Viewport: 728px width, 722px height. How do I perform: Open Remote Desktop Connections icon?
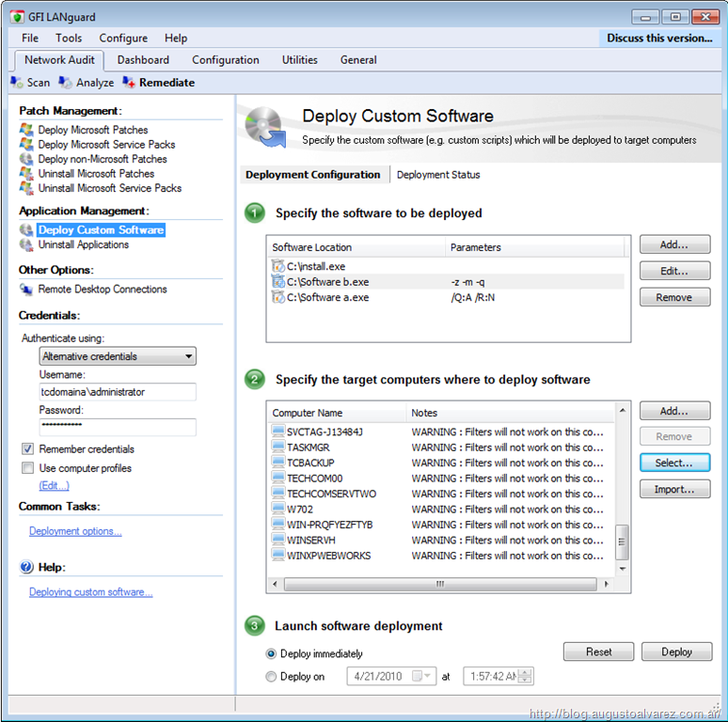coord(26,290)
